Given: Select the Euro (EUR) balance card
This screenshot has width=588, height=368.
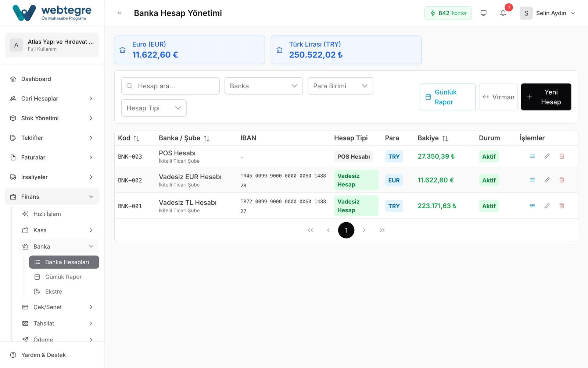Looking at the screenshot, I should point(190,50).
